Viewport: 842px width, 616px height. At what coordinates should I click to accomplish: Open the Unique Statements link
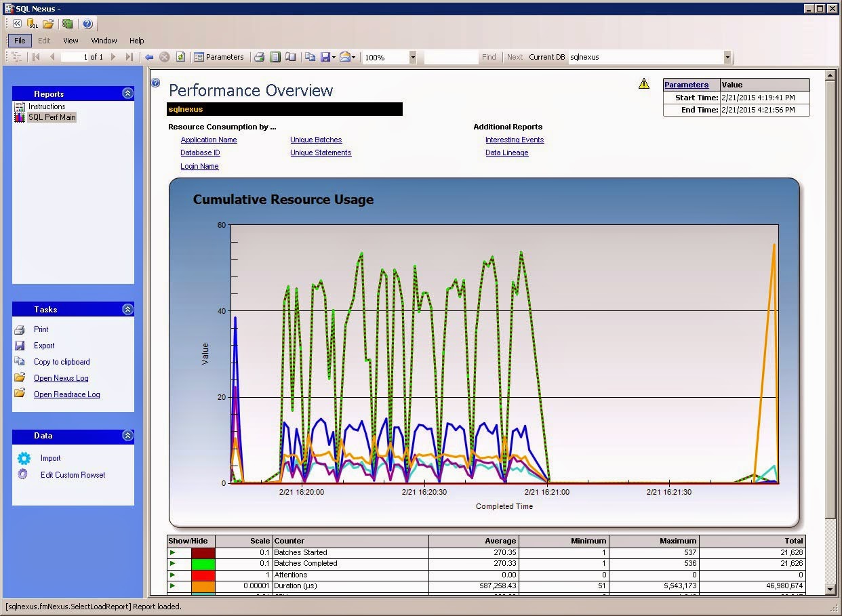point(321,152)
